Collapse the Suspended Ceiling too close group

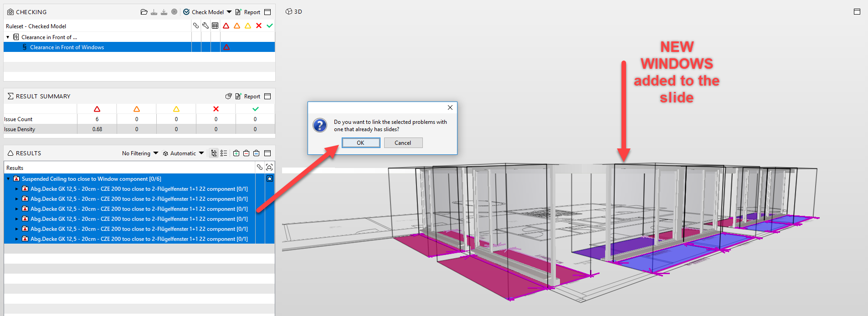(8, 178)
